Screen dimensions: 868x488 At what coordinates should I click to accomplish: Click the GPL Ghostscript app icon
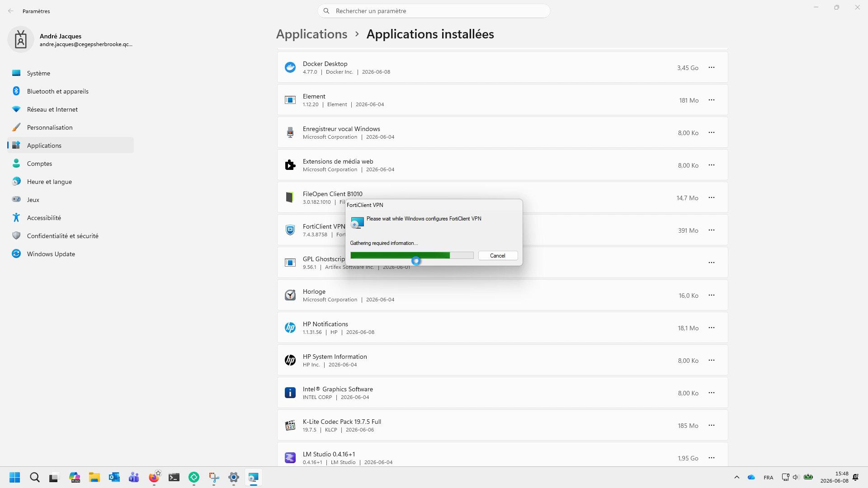point(290,263)
